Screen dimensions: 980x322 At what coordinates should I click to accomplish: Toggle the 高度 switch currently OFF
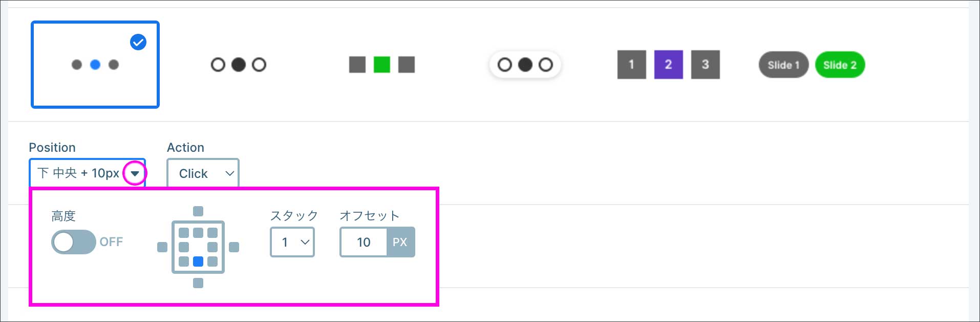click(x=73, y=242)
